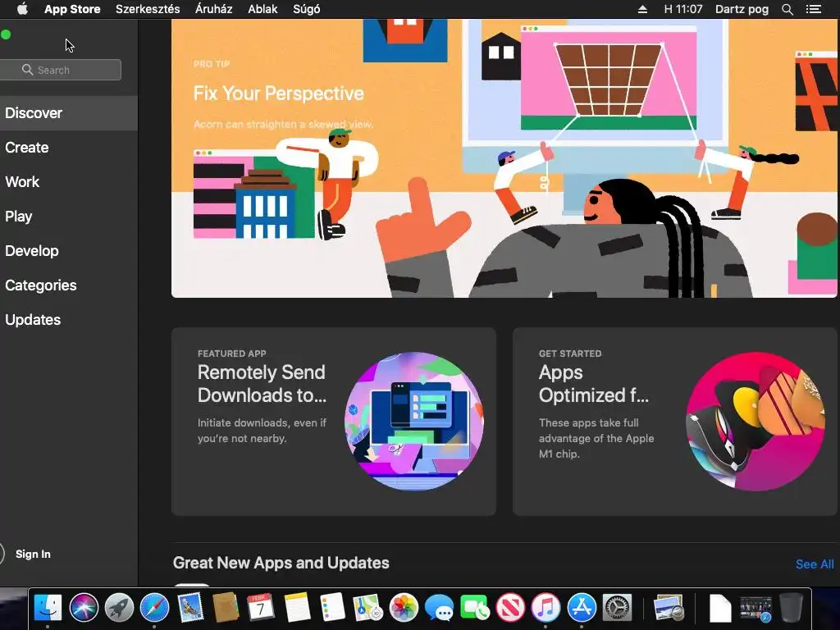The width and height of the screenshot is (840, 630).
Task: Click text about Apple M1 chip advantage
Action: 596,438
